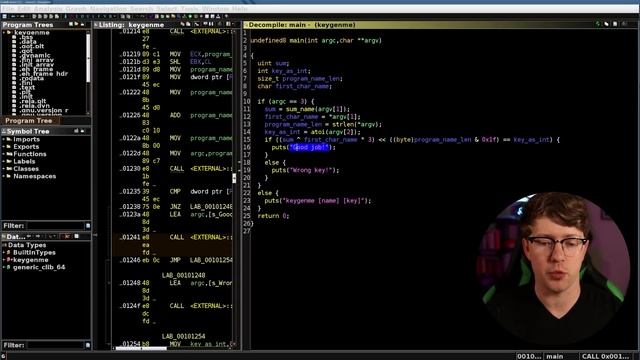Click "keygenme [name] [key]" usage string
This screenshot has width=640, height=360.
point(324,200)
